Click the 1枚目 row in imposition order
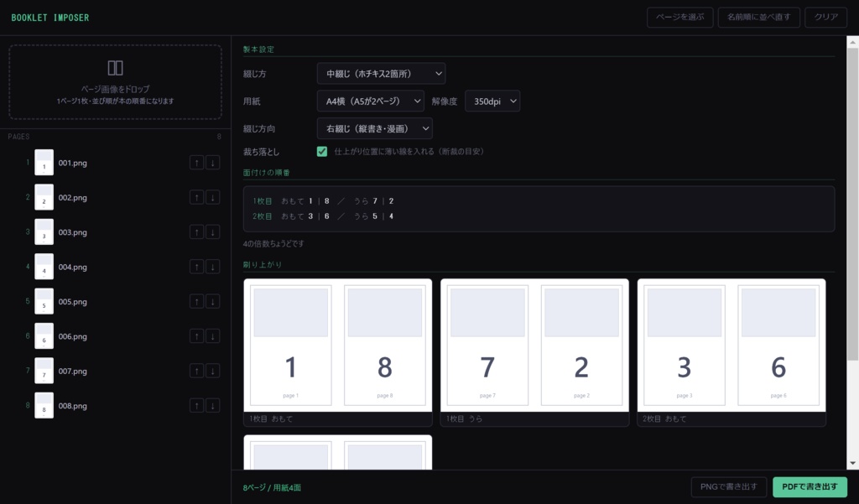 pos(323,201)
